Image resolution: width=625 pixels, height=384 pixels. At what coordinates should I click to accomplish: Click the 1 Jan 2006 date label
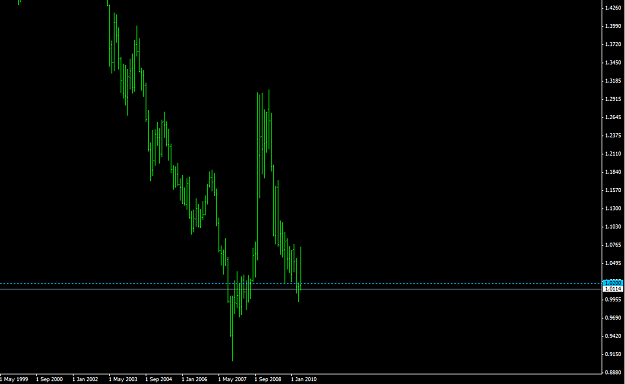click(195, 379)
